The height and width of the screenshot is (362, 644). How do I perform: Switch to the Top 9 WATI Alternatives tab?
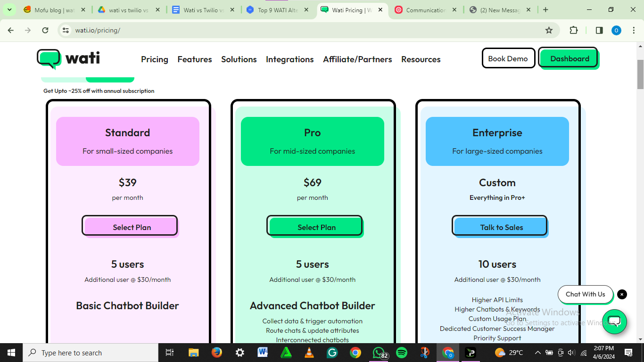[x=277, y=10]
